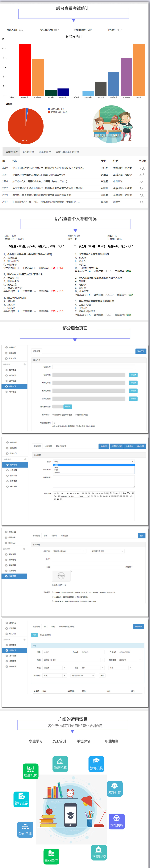Switch to the 未答题排行 tab
This screenshot has width=150, height=868.
[45, 152]
